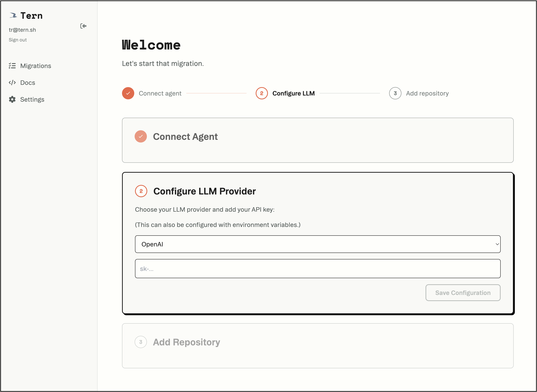Open Docs from the sidebar
This screenshot has width=537, height=392.
[28, 82]
